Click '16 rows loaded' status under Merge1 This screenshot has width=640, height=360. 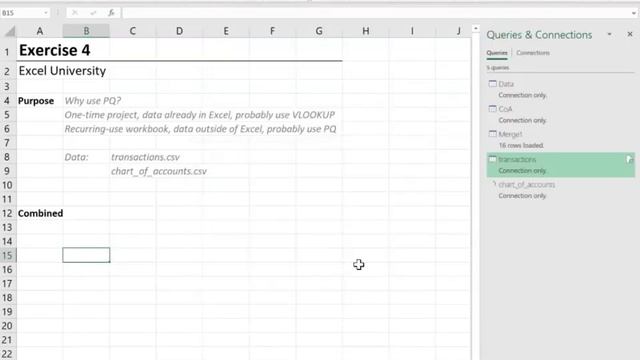coord(521,145)
